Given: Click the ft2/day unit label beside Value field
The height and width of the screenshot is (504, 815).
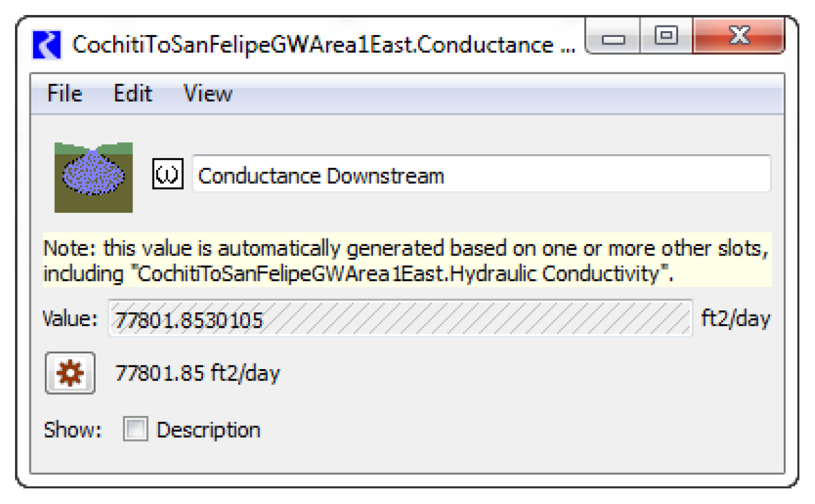Looking at the screenshot, I should pos(736,319).
